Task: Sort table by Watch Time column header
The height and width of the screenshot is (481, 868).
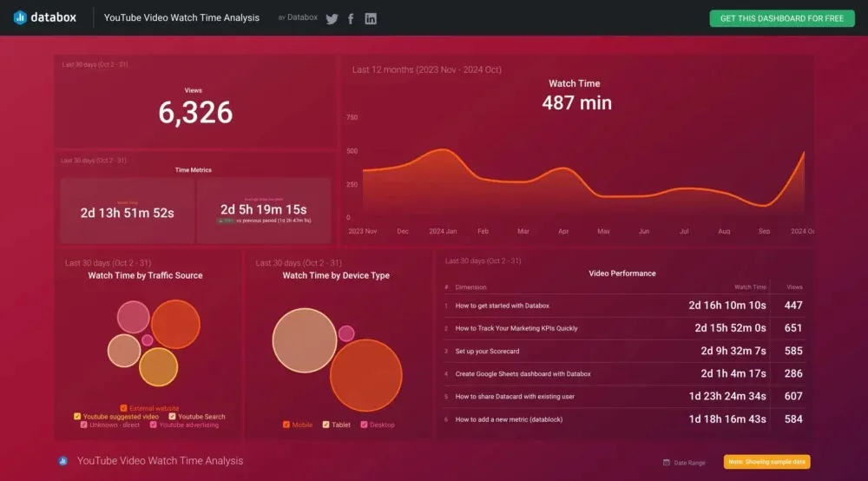Action: coord(750,287)
